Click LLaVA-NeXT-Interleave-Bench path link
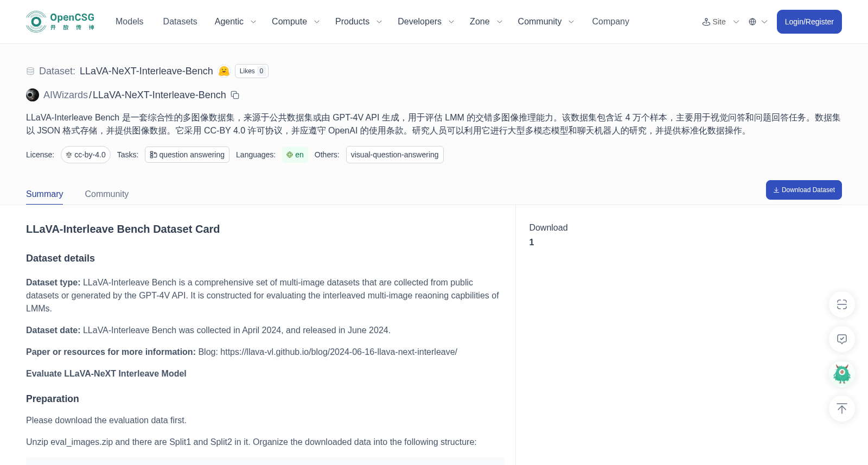This screenshot has width=868, height=465. pos(159,95)
